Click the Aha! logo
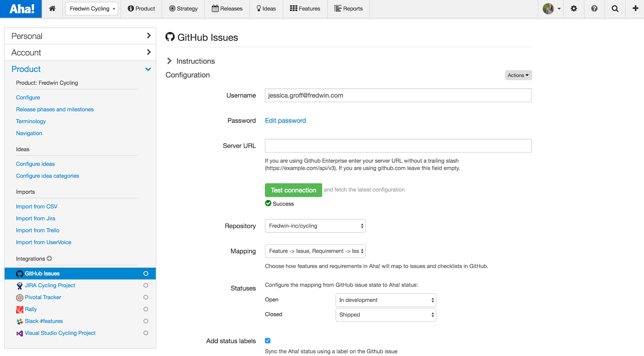644x356 pixels. pyautogui.click(x=21, y=9)
